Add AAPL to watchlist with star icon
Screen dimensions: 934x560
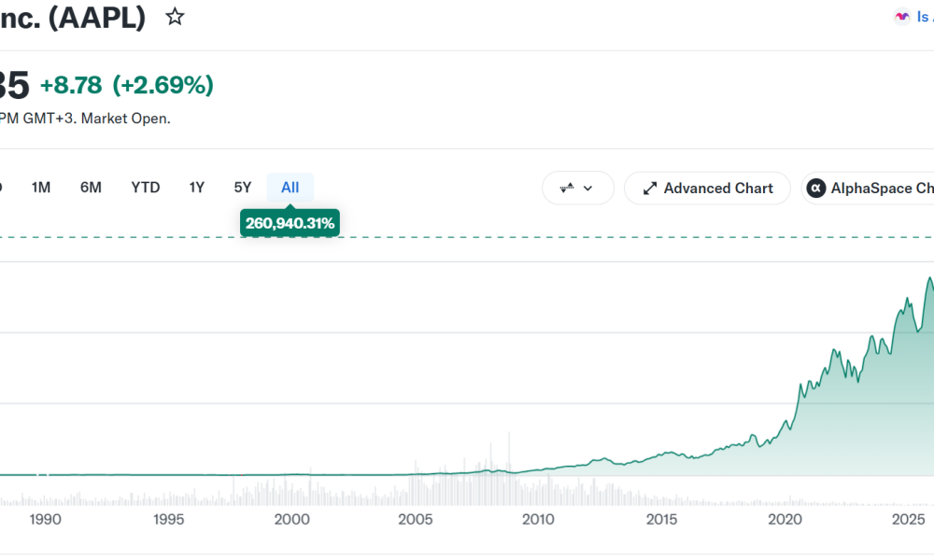tap(175, 17)
